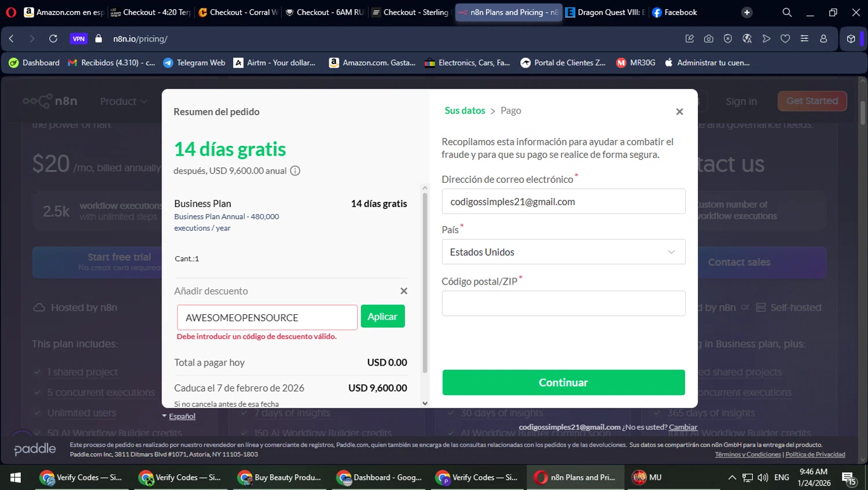Viewport: 868px width, 490px height.
Task: Switch to Checkout - Corral tab
Action: pos(238,12)
